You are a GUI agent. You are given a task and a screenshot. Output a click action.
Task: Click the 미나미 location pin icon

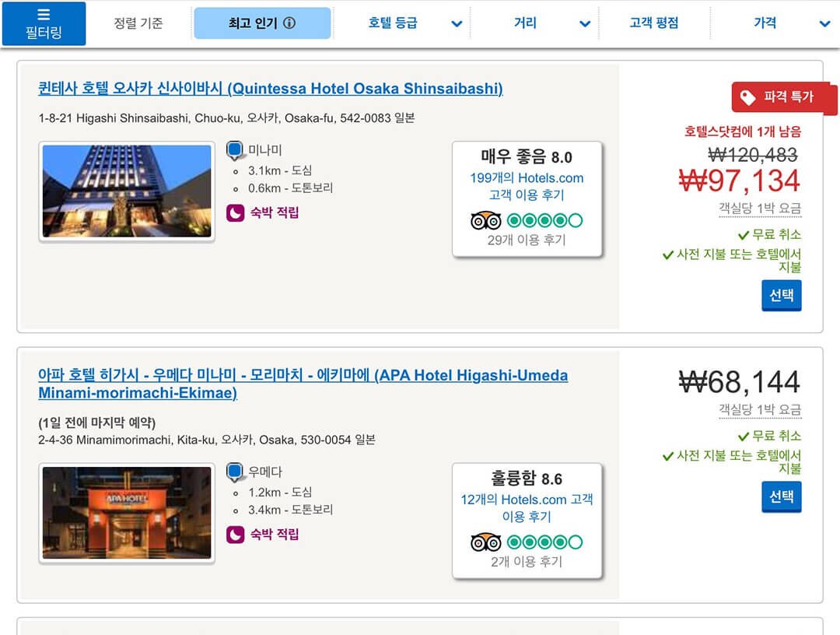(234, 150)
